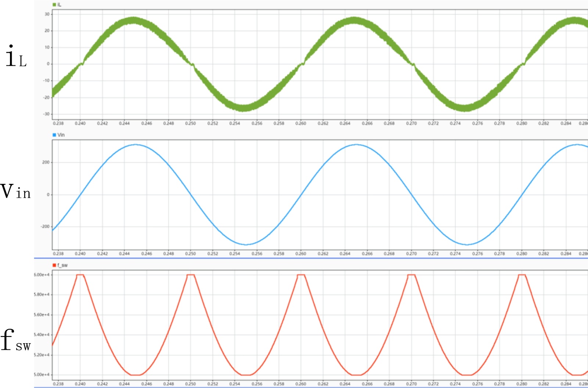Click the 0.260 x-axis tick under the iL plot

tap(301, 123)
